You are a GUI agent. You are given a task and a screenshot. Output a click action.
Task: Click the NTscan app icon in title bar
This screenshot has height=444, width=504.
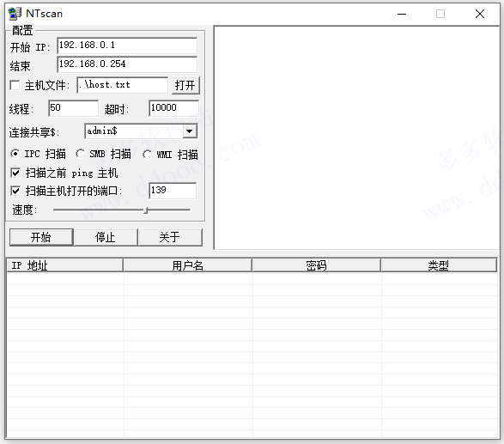tap(15, 14)
